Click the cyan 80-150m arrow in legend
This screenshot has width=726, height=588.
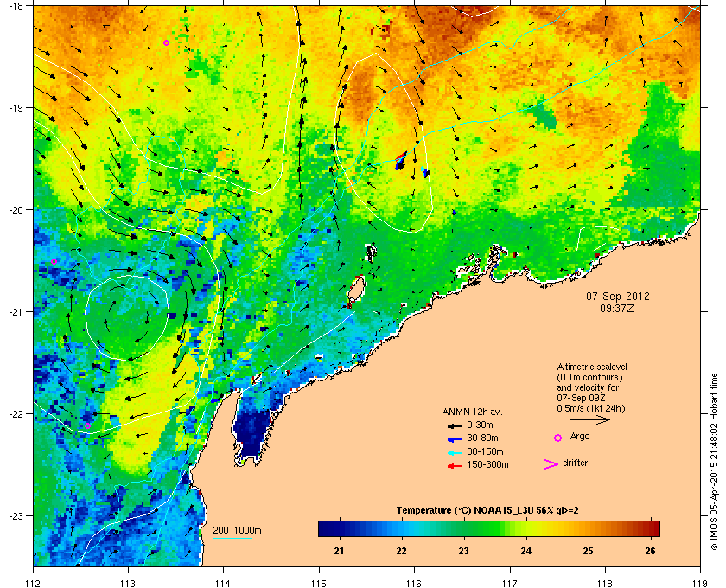tap(455, 453)
